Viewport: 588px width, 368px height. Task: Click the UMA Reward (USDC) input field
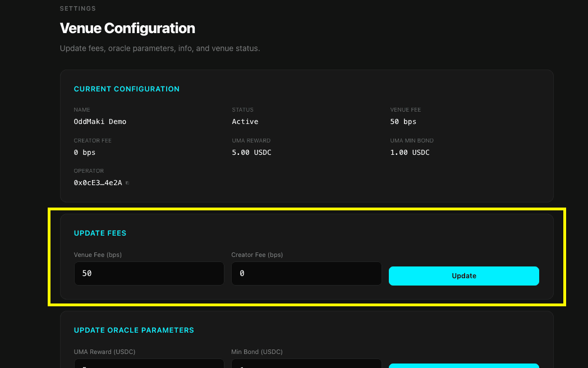(x=149, y=363)
